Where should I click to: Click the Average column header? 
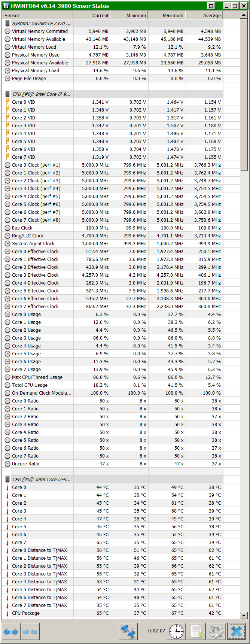point(204,15)
